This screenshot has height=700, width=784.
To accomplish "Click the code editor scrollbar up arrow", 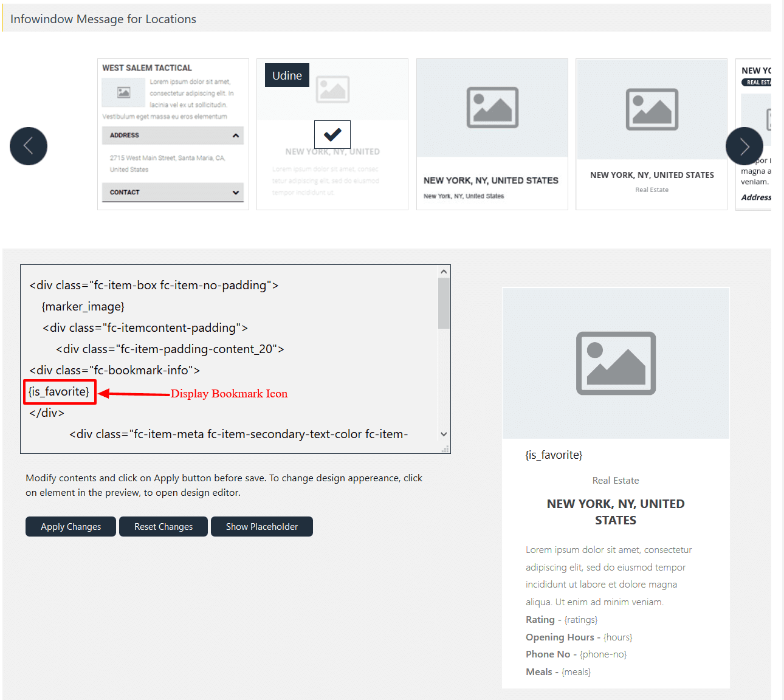I will tap(444, 270).
